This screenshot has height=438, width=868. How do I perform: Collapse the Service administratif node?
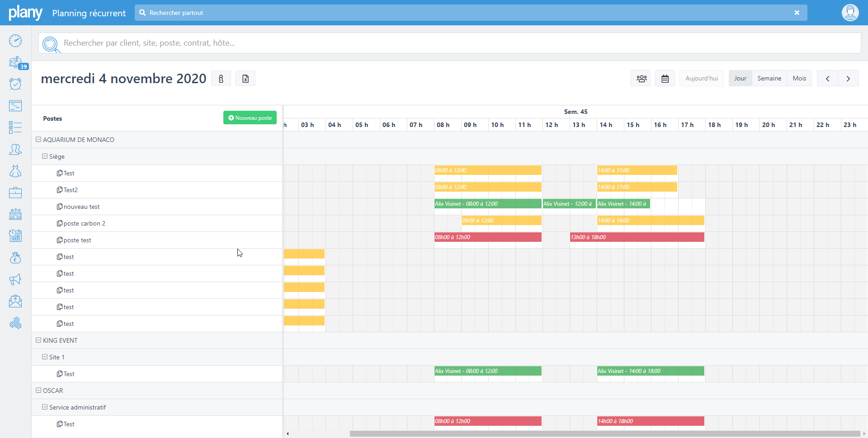45,407
